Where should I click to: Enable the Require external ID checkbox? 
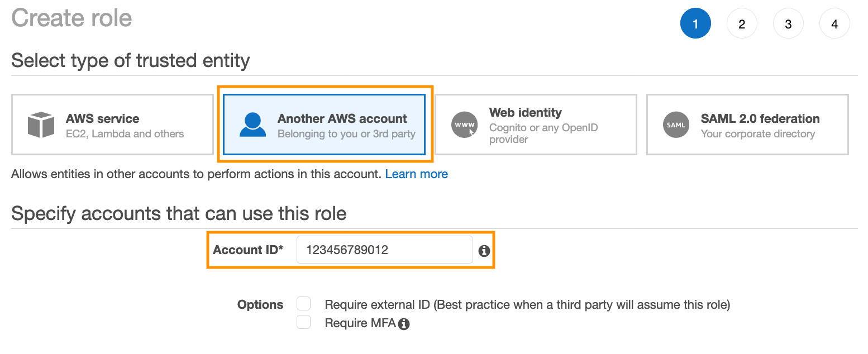point(303,304)
